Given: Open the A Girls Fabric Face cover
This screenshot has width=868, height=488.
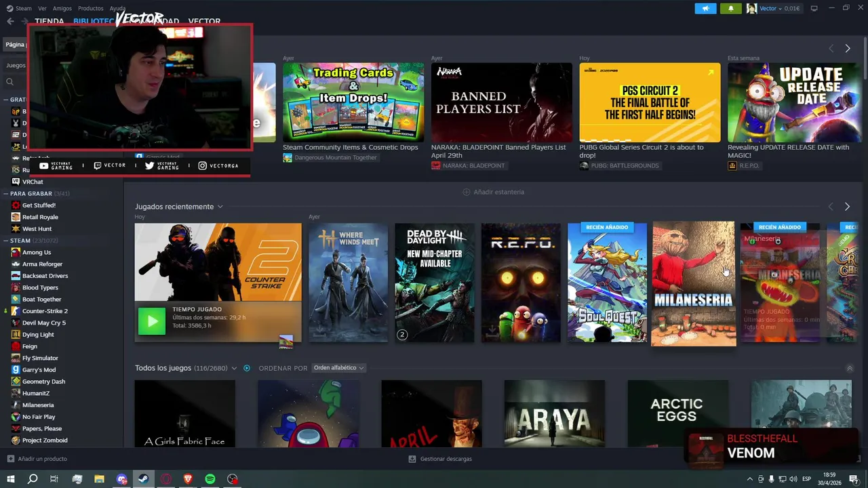Looking at the screenshot, I should point(184,413).
